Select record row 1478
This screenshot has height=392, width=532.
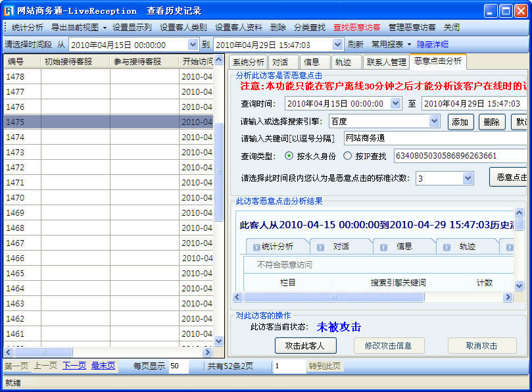(x=109, y=77)
